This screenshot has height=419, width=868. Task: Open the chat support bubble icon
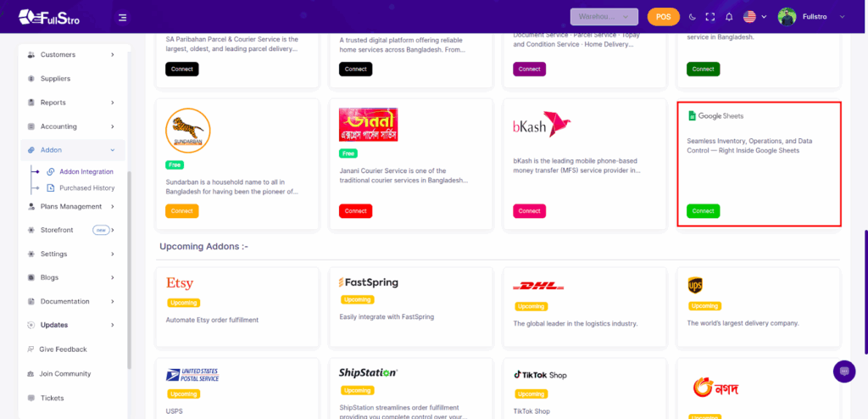click(843, 371)
